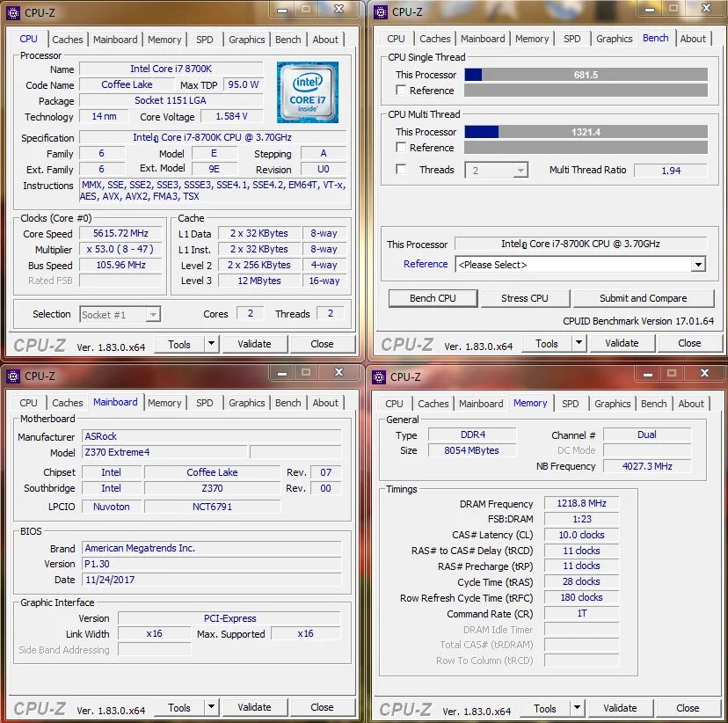Viewport: 728px width, 723px height.
Task: Close the Bench window with its X button
Action: (706, 9)
